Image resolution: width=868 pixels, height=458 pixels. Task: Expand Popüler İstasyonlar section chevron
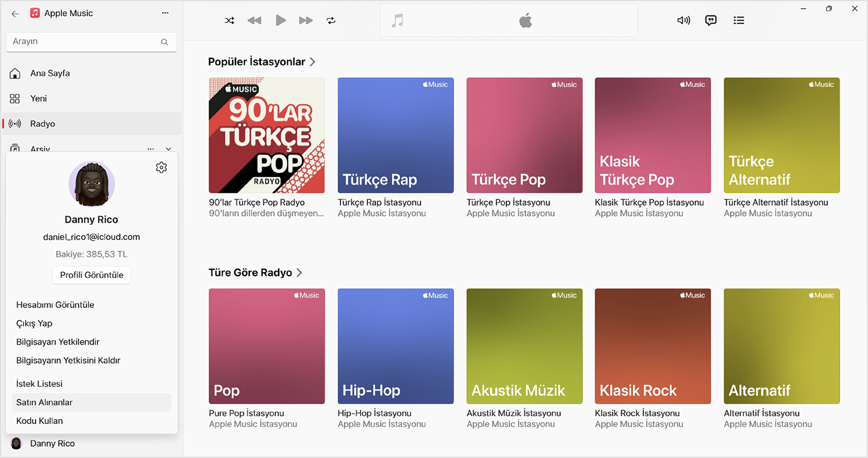[x=313, y=62]
